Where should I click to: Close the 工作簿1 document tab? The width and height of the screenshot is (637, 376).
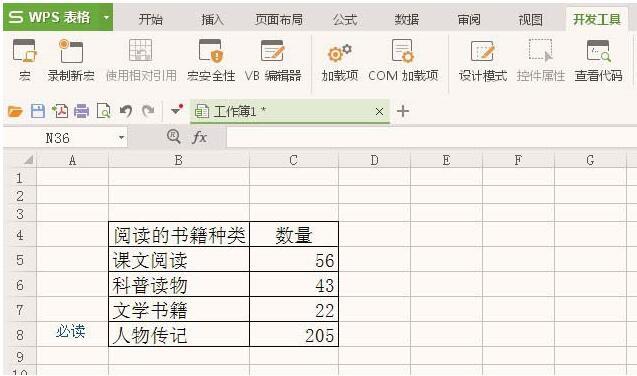(x=379, y=111)
